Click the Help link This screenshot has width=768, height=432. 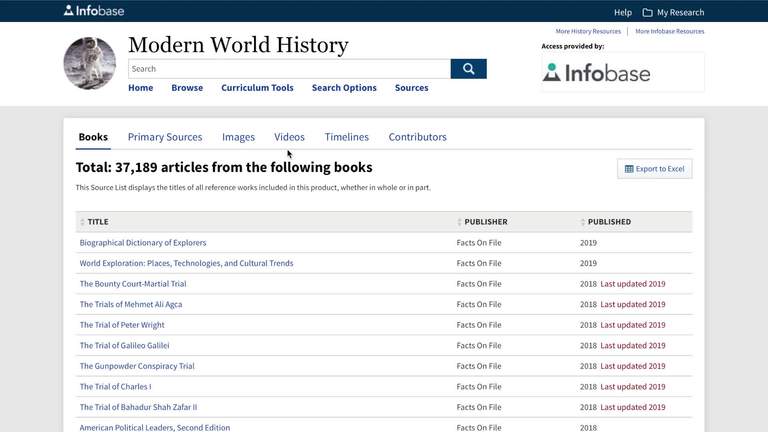[x=622, y=12]
